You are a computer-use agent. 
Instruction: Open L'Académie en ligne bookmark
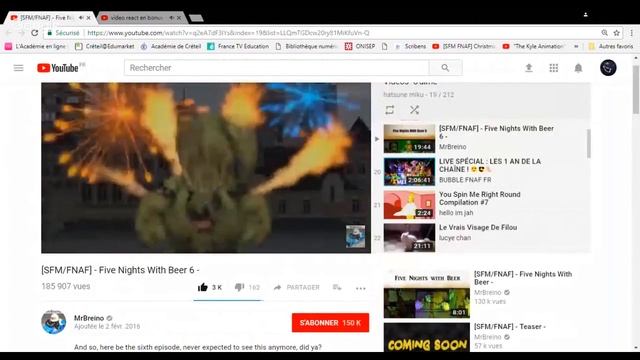pos(35,47)
